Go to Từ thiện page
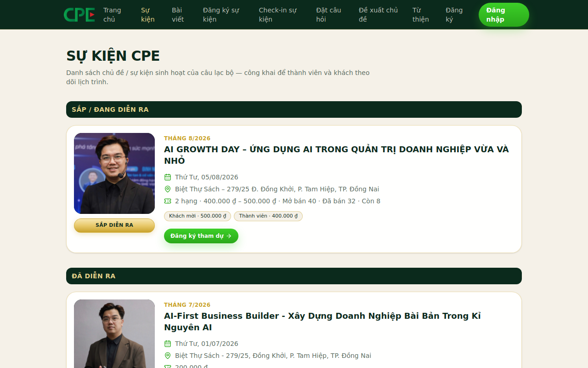Viewport: 588px width, 368px height. [x=420, y=15]
